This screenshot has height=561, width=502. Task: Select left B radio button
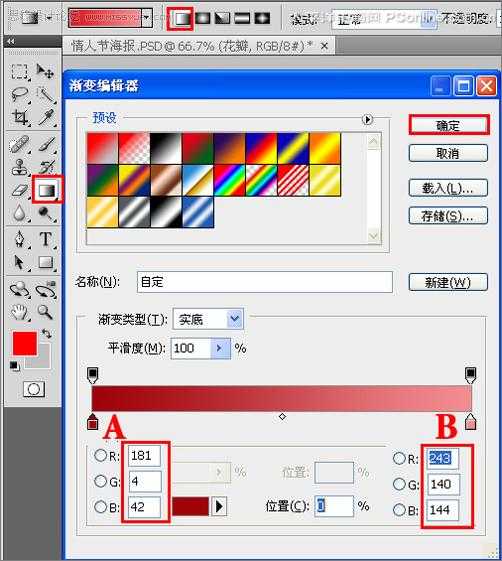click(100, 507)
